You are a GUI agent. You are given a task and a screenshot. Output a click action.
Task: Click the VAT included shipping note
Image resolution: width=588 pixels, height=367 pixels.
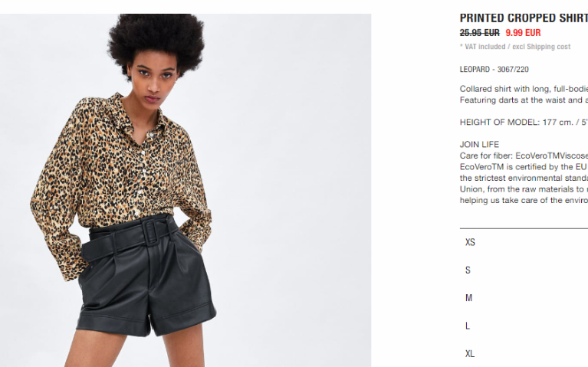[515, 47]
